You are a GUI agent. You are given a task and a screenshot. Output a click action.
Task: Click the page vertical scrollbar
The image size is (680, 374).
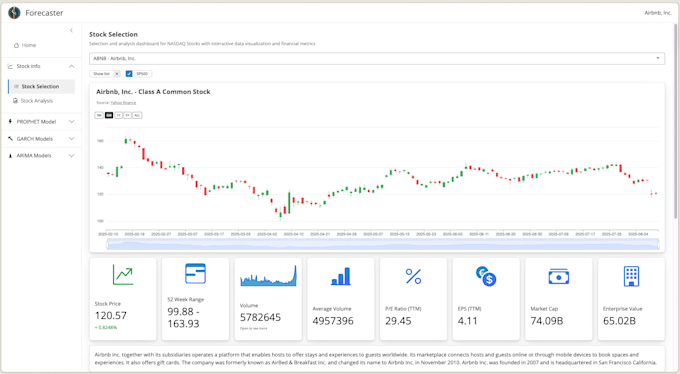click(676, 121)
